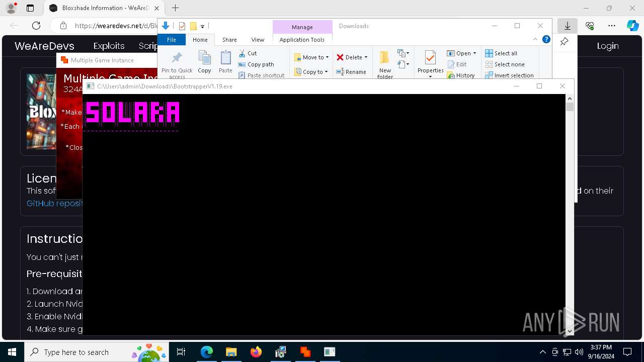Viewport: 644px width, 362px height.
Task: Click Copy path in Explorer ribbon
Action: 256,64
